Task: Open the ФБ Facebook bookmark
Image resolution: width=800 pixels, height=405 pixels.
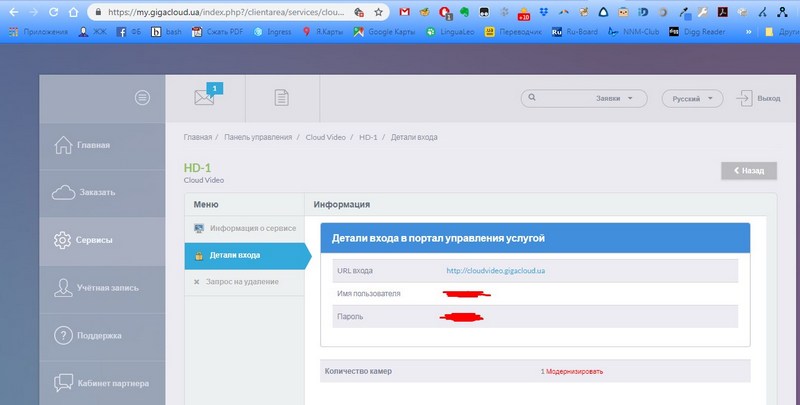Action: 129,32
